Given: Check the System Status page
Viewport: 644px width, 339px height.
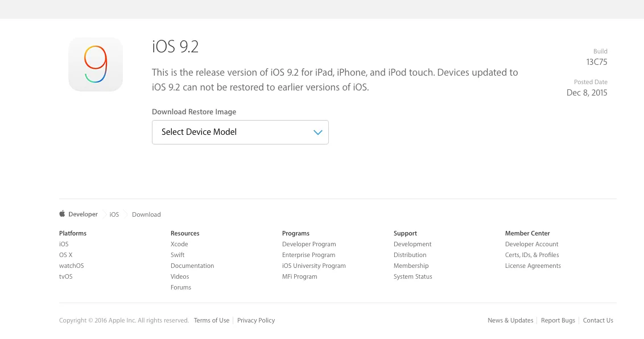Looking at the screenshot, I should (x=412, y=276).
